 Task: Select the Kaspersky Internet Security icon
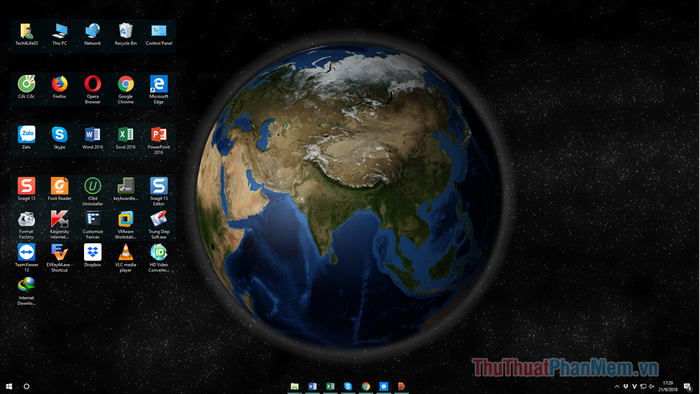tap(59, 225)
